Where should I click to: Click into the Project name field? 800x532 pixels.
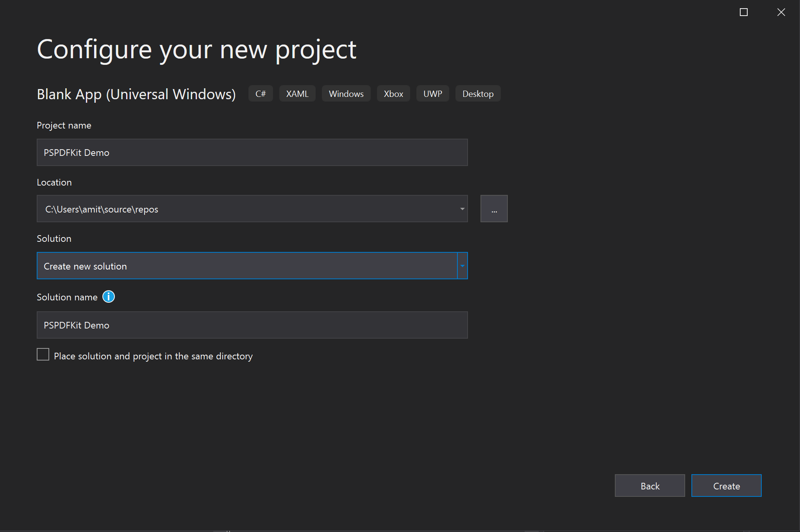pos(252,152)
